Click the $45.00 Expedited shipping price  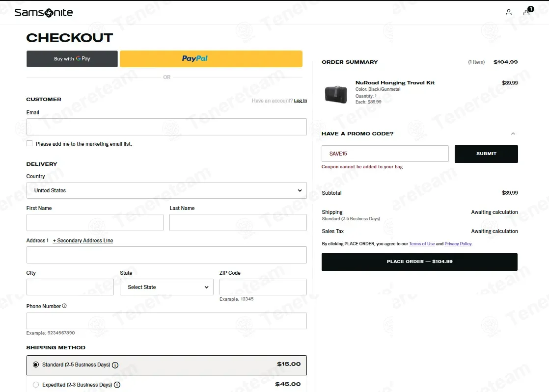(x=288, y=384)
